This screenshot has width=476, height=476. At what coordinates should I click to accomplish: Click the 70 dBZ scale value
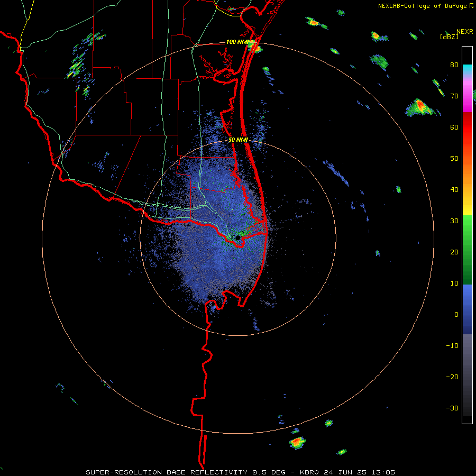pyautogui.click(x=454, y=96)
